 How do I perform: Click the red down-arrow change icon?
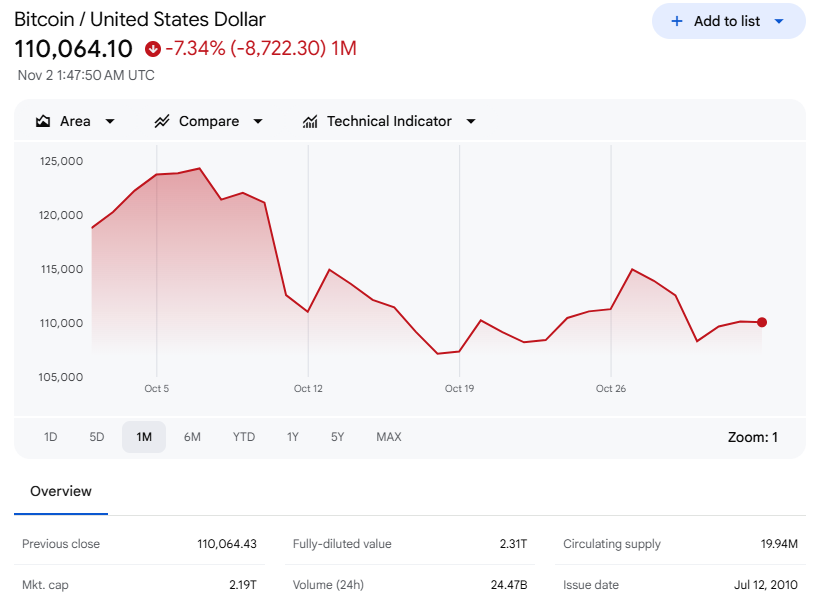click(x=153, y=49)
